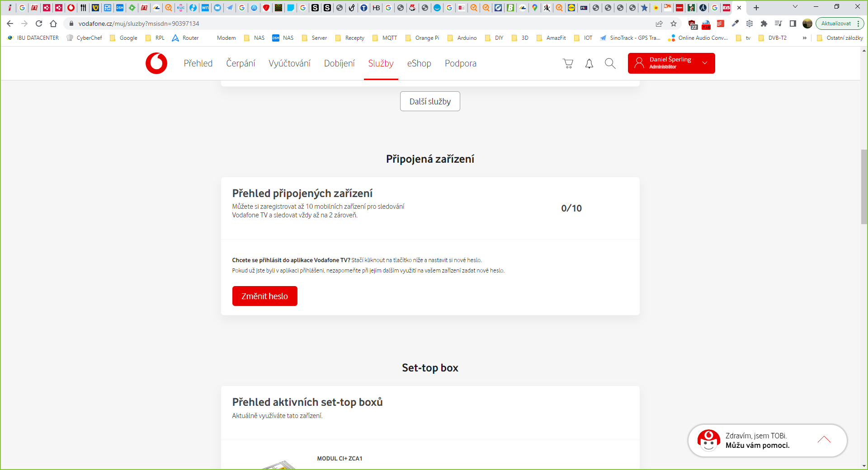Viewport: 868px width, 470px height.
Task: Reload the page with refresh icon
Action: click(39, 23)
